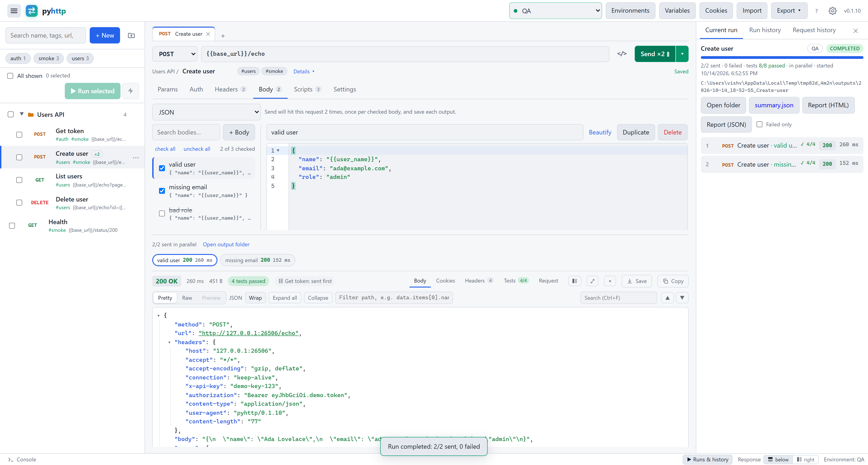This screenshot has height=465, width=868.
Task: Create new collection folder icon
Action: click(131, 35)
